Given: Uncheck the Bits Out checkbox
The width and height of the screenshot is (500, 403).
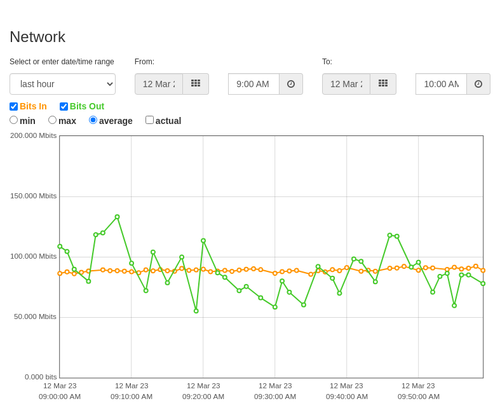Looking at the screenshot, I should coord(64,106).
